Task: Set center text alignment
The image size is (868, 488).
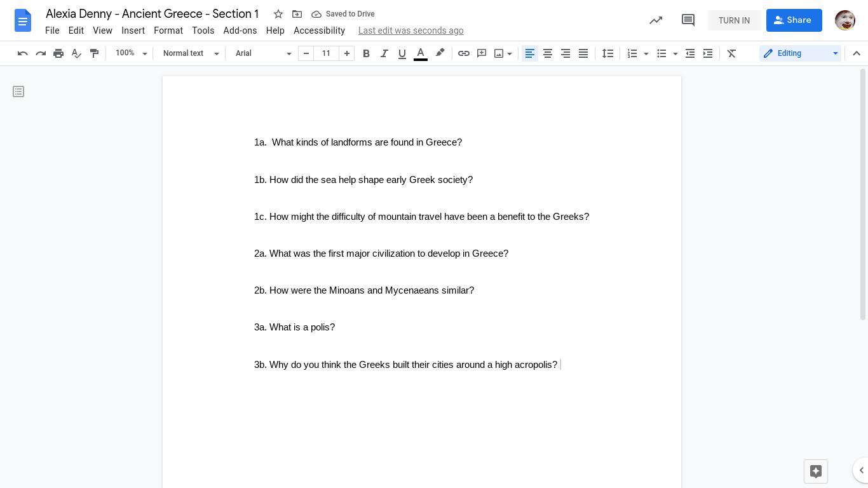Action: (x=548, y=53)
